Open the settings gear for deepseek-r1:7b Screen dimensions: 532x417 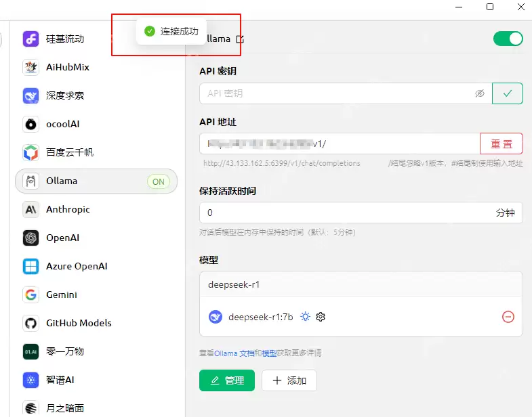[x=321, y=317]
